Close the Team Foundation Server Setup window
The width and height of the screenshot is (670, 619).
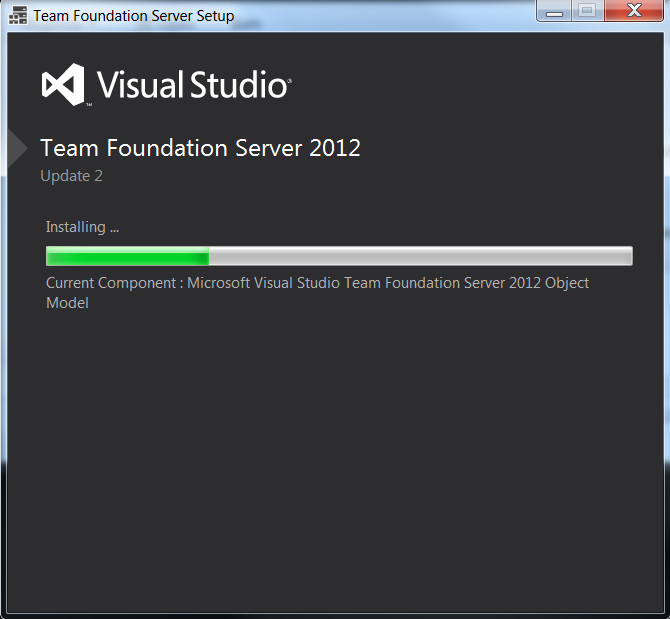click(x=634, y=11)
